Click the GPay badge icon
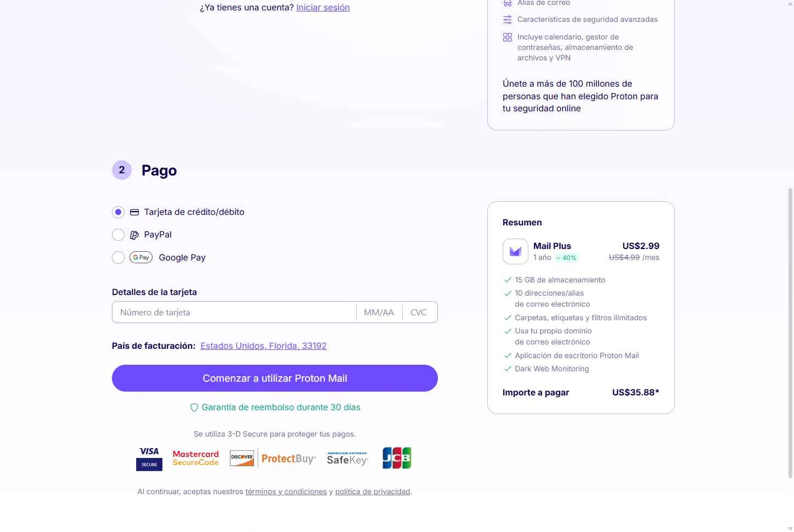The width and height of the screenshot is (794, 532). [x=141, y=257]
